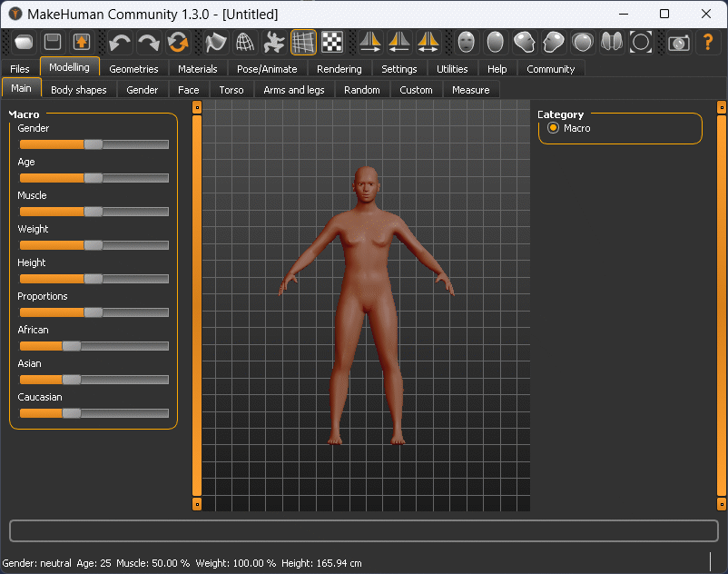This screenshot has width=728, height=574.
Task: Click the Caucasian slider handle
Action: pos(72,413)
